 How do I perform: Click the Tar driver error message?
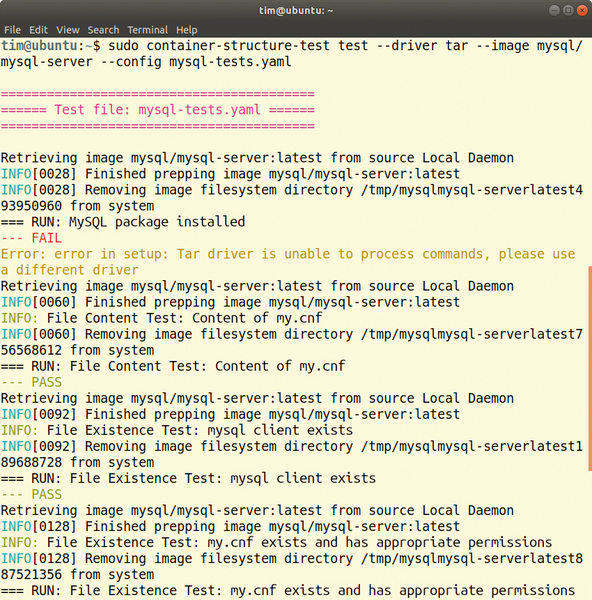point(288,262)
